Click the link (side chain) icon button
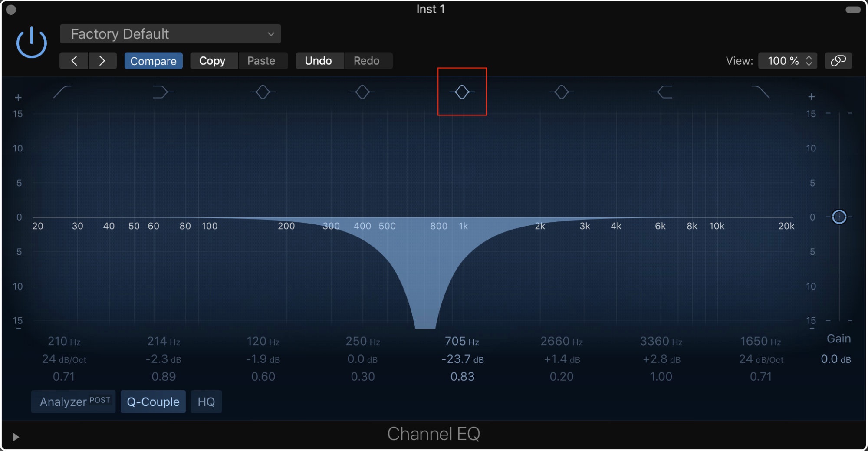 pyautogui.click(x=838, y=61)
